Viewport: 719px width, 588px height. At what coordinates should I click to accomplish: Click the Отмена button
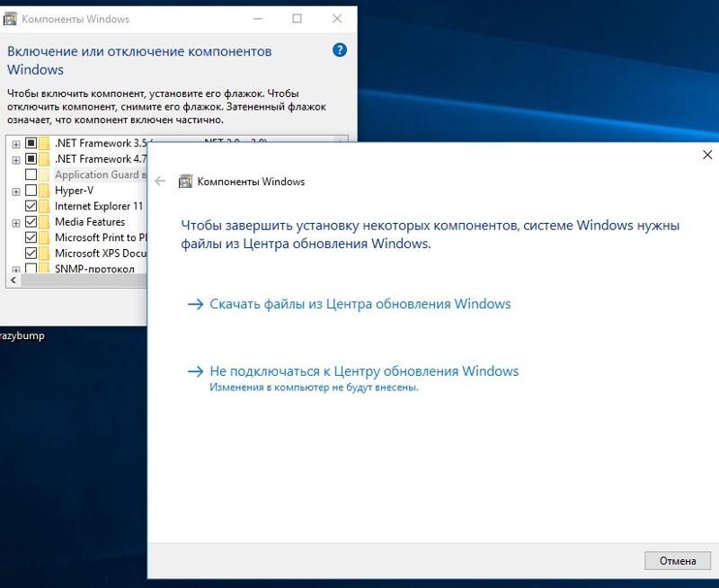click(678, 560)
